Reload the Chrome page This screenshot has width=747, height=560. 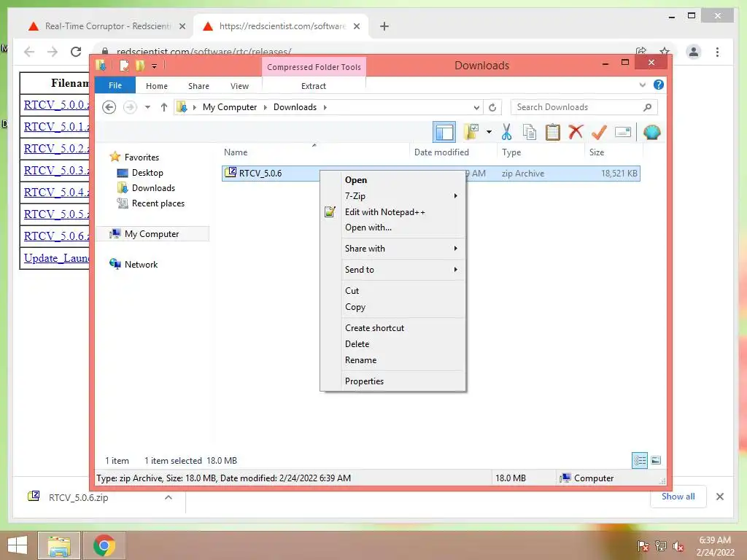[x=76, y=52]
